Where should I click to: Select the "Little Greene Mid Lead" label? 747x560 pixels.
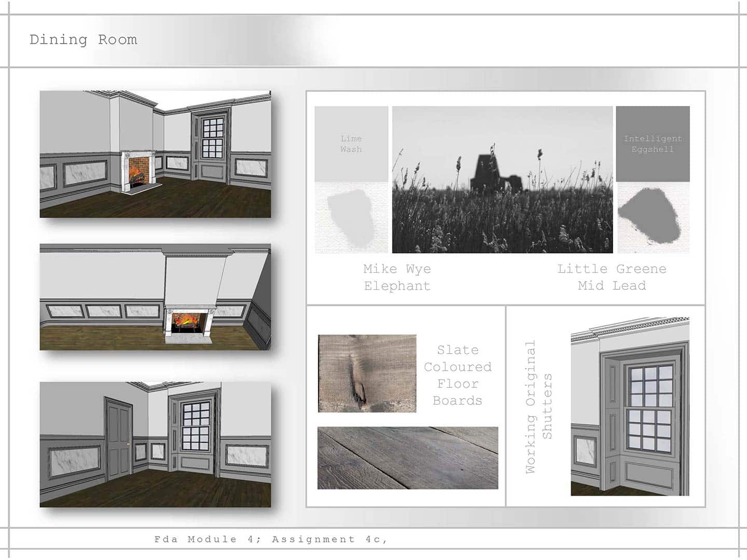(x=612, y=277)
